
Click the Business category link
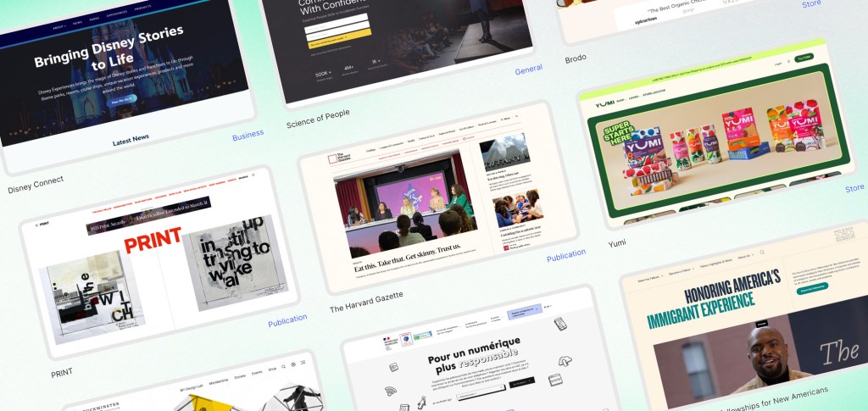[x=248, y=135]
